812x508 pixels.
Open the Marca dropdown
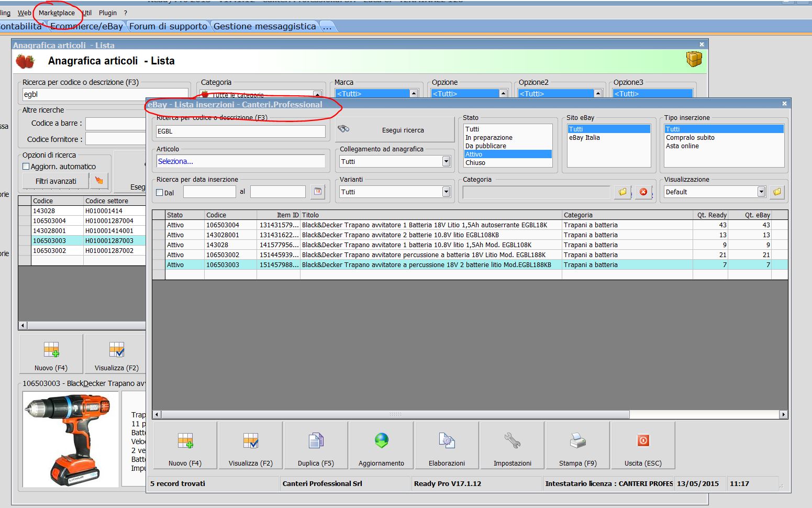coord(414,93)
